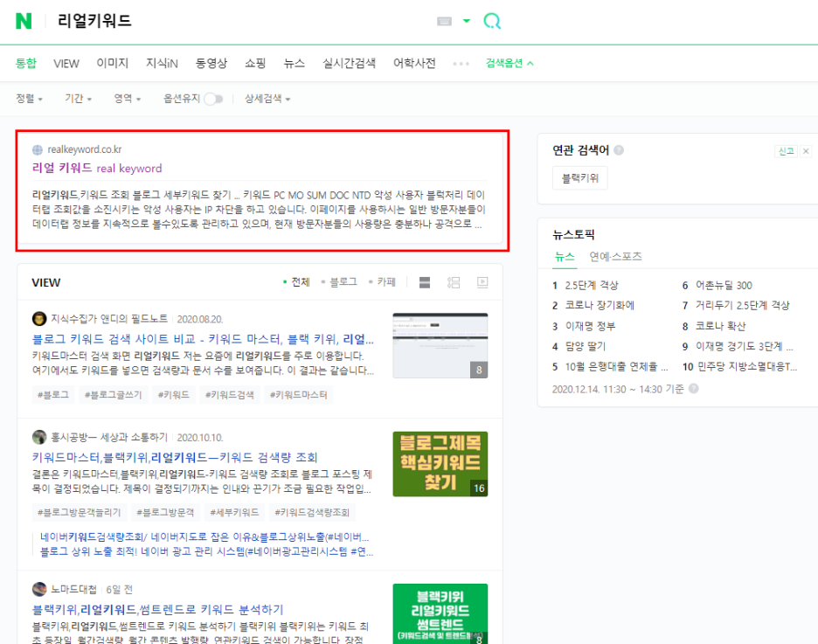Collapse the 검색옵션 panel
This screenshot has width=818, height=644.
510,63
